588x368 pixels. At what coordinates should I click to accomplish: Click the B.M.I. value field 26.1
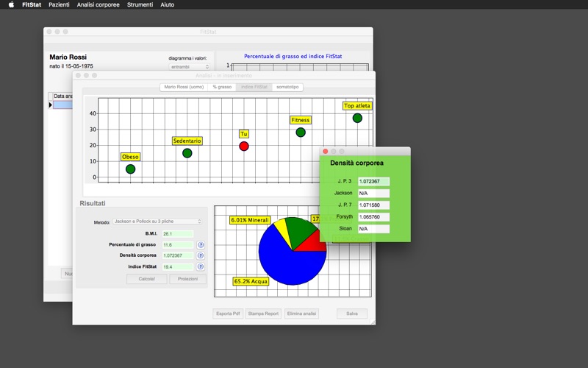pyautogui.click(x=178, y=234)
